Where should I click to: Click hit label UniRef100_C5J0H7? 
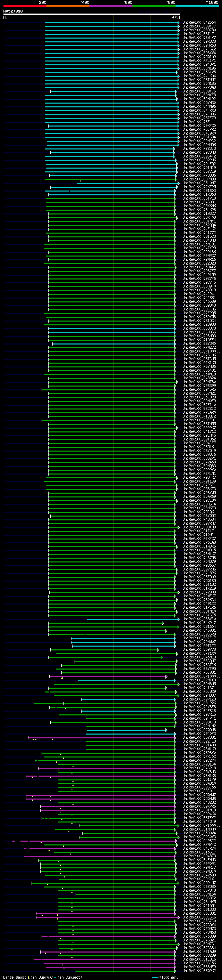pos(199,183)
